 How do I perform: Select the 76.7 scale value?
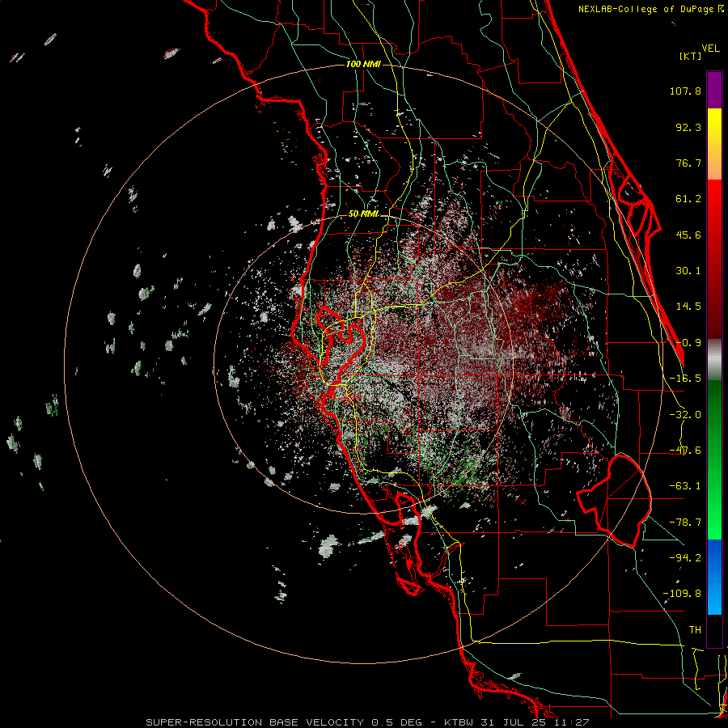(x=688, y=163)
